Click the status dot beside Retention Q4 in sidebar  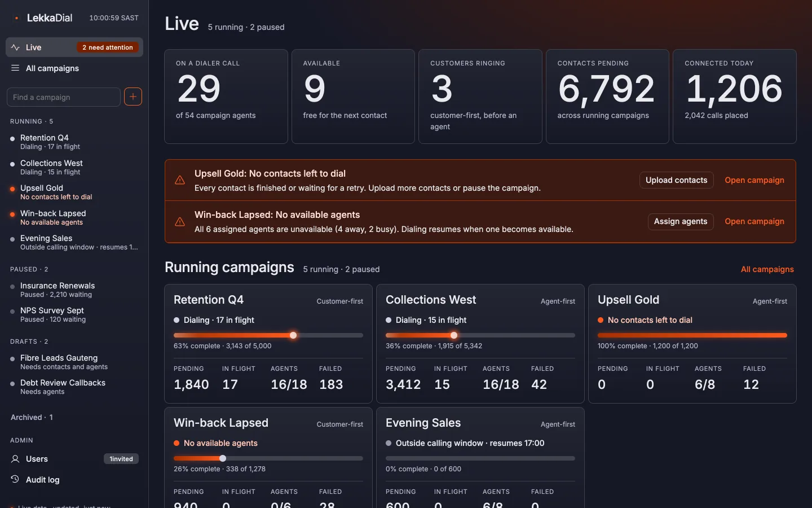(12, 138)
